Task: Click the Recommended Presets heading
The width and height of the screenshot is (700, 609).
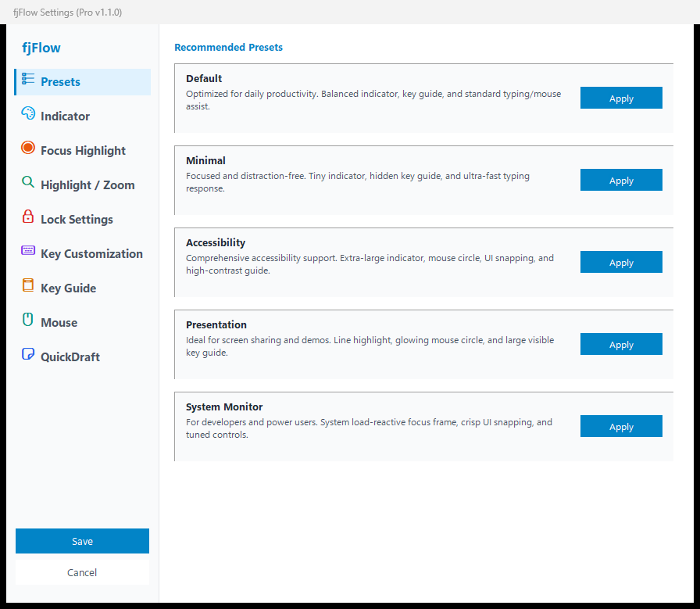Action: [x=228, y=48]
